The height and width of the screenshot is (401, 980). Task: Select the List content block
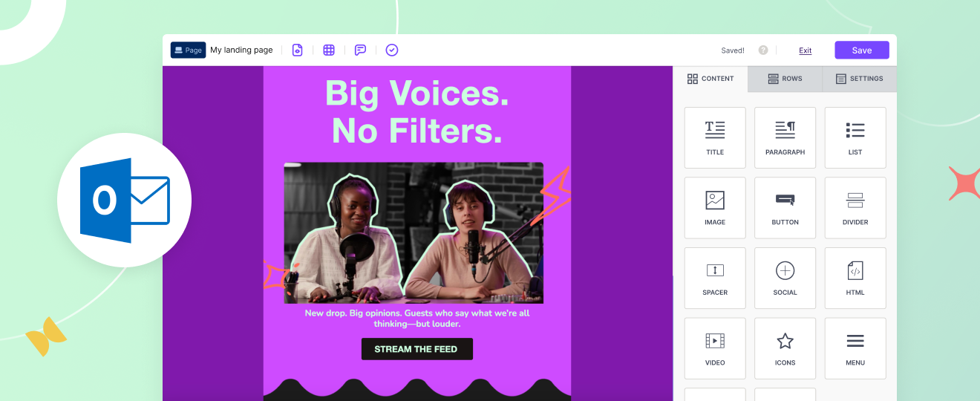[x=855, y=137]
